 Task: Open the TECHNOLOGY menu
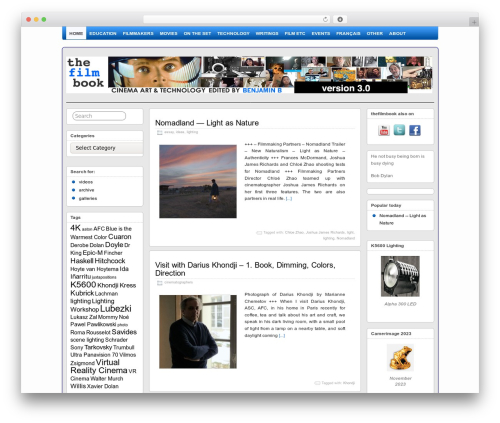tap(233, 33)
